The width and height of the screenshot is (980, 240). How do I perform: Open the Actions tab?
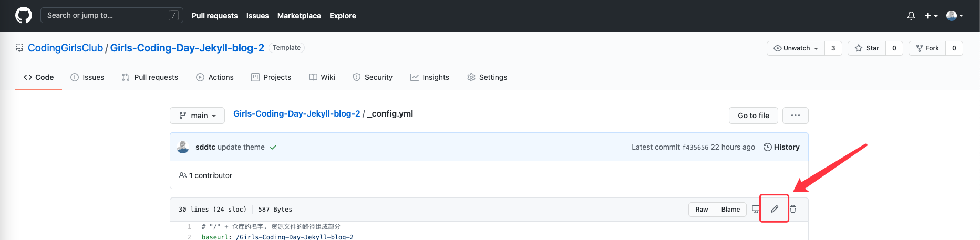pos(214,77)
